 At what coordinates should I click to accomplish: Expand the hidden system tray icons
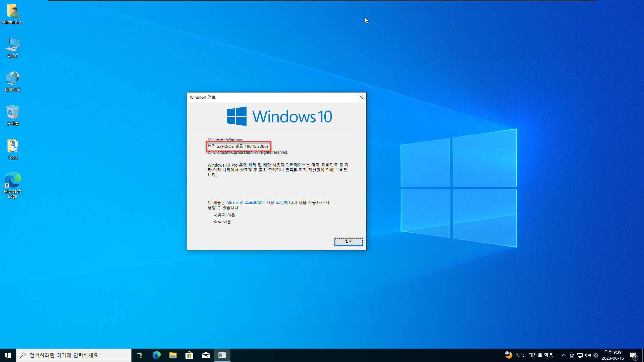564,355
